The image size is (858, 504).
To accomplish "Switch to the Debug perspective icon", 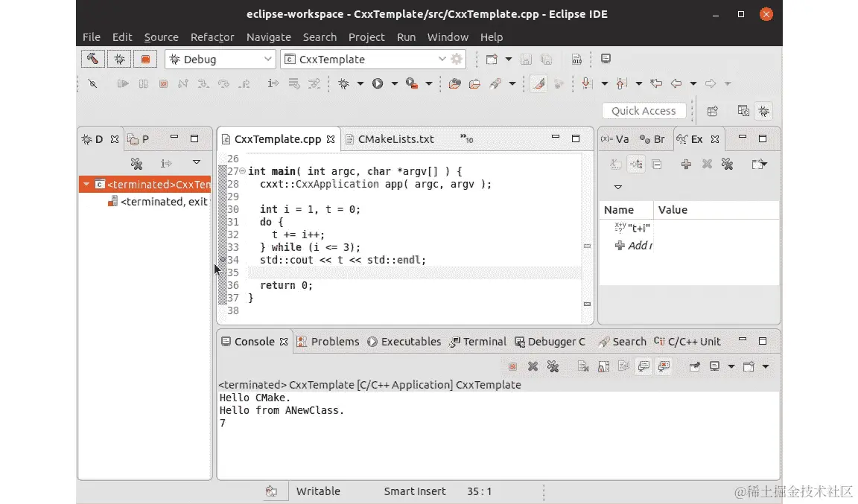I will tap(764, 111).
